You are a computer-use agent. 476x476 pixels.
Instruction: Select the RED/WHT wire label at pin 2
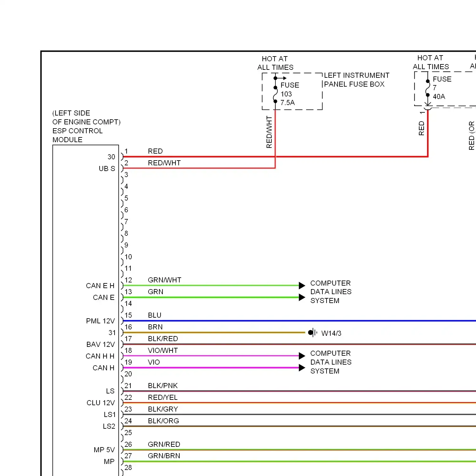(164, 163)
